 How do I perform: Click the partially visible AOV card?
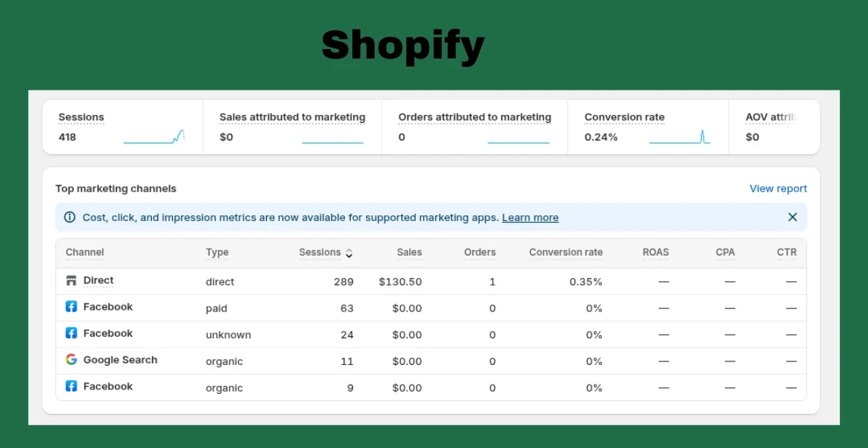click(773, 127)
